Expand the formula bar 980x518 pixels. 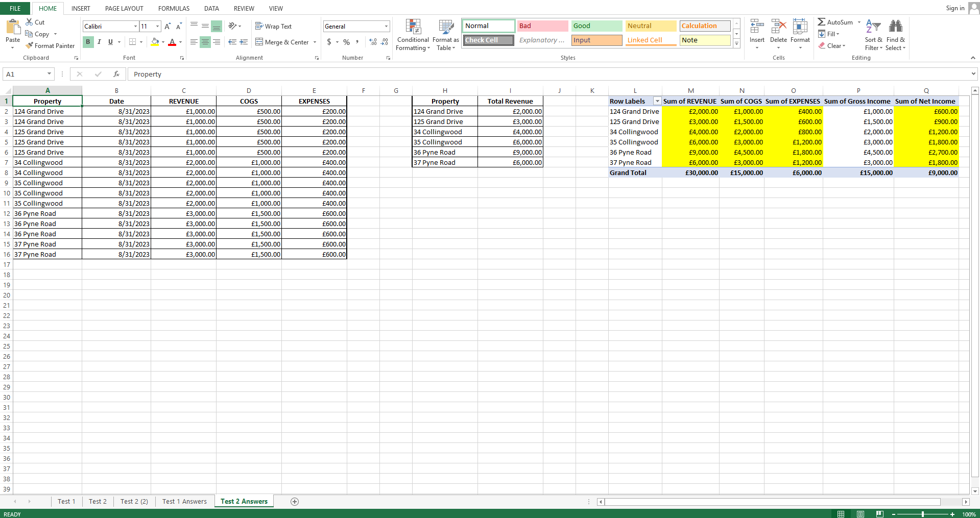973,74
